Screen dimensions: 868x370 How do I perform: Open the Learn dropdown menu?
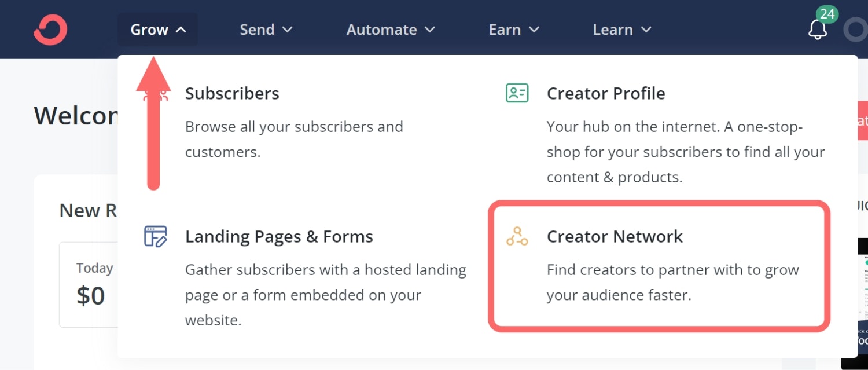tap(622, 30)
